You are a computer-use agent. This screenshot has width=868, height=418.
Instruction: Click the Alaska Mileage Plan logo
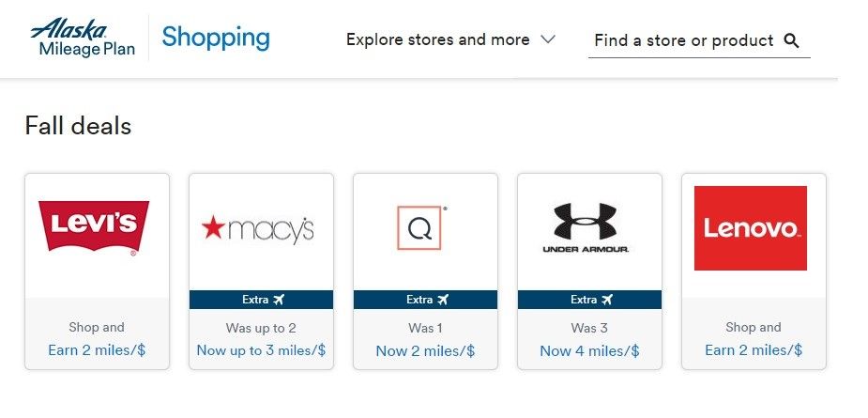82,39
